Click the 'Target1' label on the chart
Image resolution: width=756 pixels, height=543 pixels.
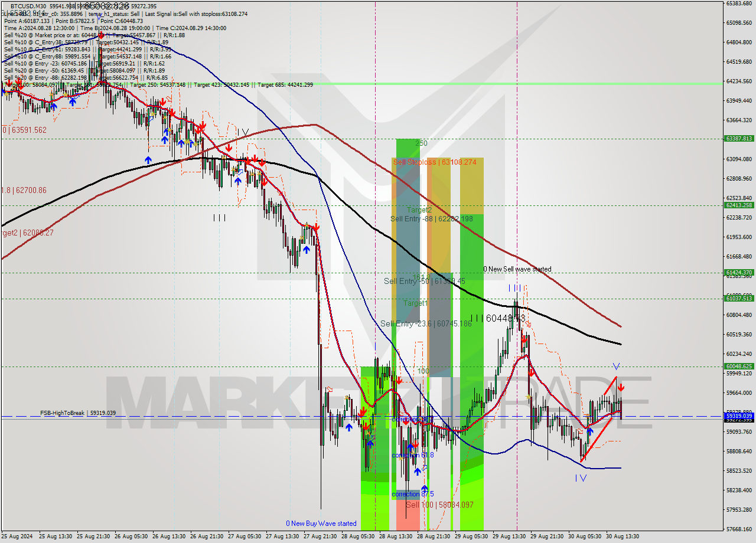pos(415,303)
